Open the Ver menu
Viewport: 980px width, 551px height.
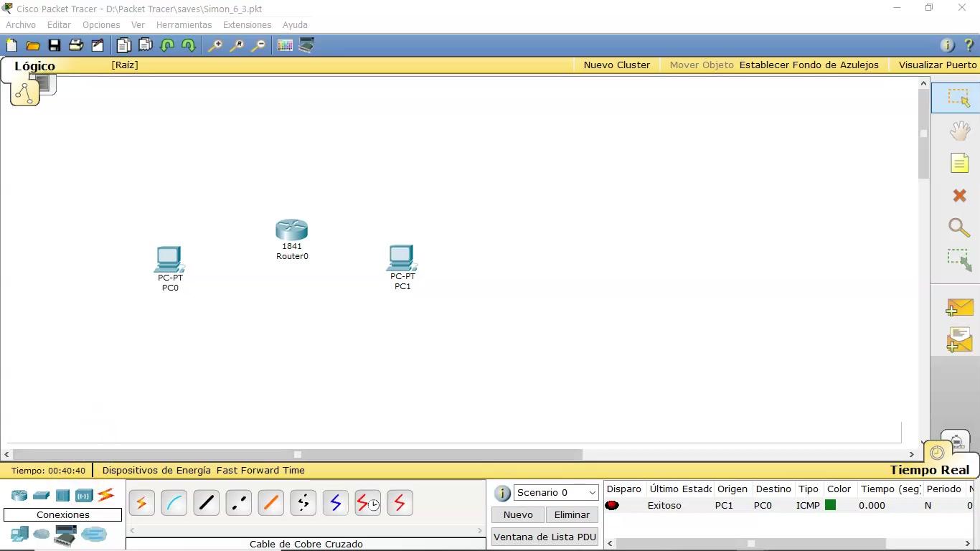(138, 24)
